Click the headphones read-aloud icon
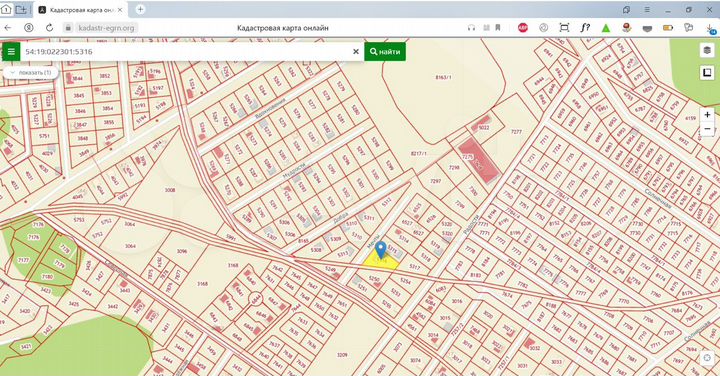The height and width of the screenshot is (376, 720). [x=471, y=28]
